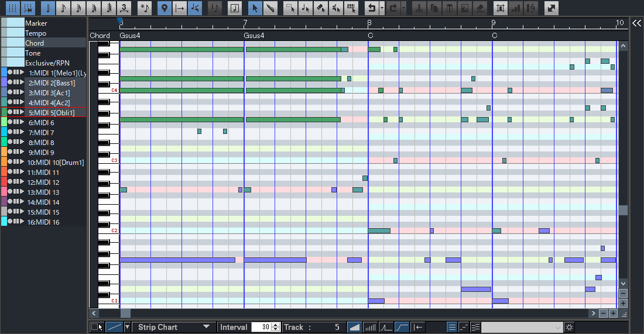Toggle note audition speaker button
Viewport: 644px width, 334px height.
click(x=195, y=8)
